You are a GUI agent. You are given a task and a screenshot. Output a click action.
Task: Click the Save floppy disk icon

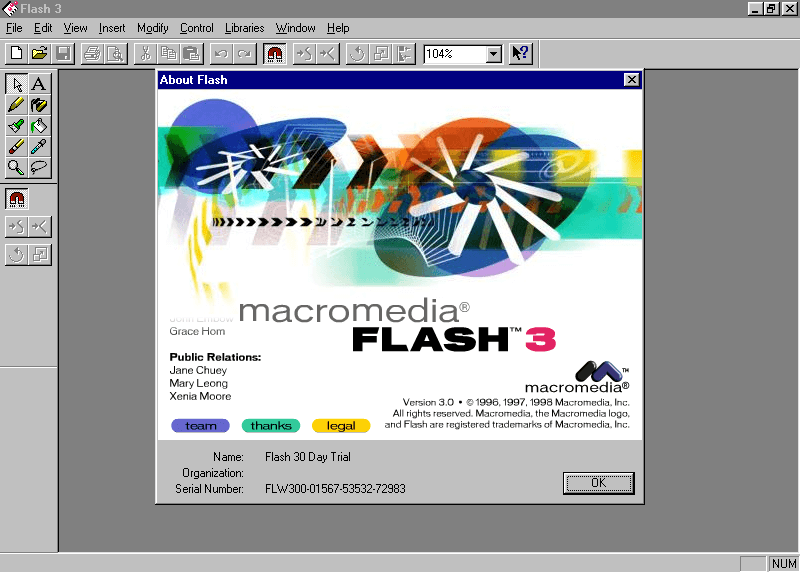tap(63, 54)
